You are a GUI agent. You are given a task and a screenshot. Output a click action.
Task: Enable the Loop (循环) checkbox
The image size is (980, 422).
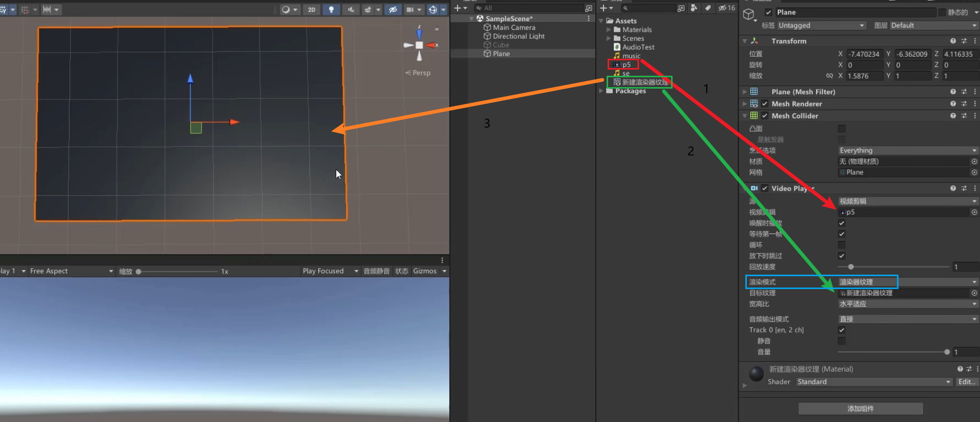pos(842,245)
